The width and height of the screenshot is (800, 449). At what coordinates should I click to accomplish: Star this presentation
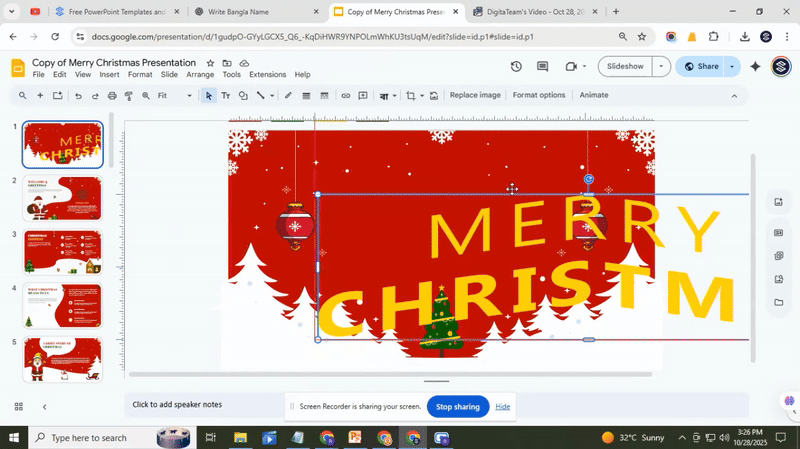210,62
